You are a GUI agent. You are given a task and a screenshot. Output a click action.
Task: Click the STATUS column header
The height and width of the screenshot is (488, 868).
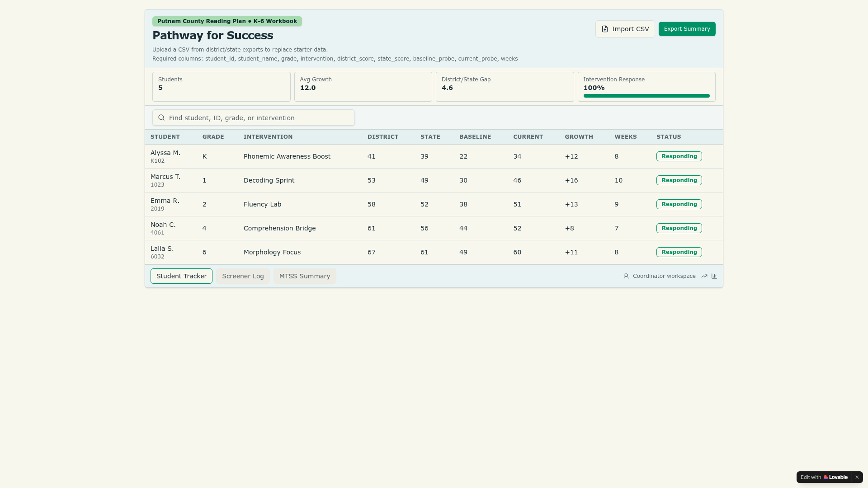[x=669, y=137]
